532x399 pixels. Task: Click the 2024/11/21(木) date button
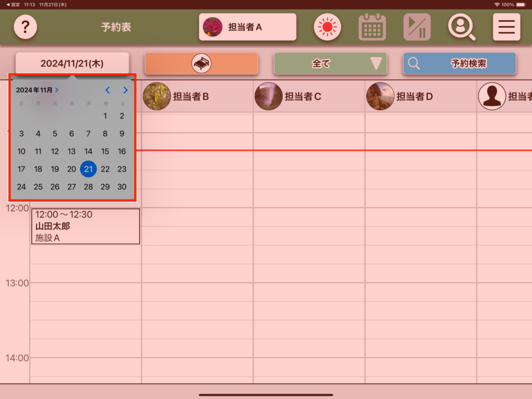(x=72, y=63)
